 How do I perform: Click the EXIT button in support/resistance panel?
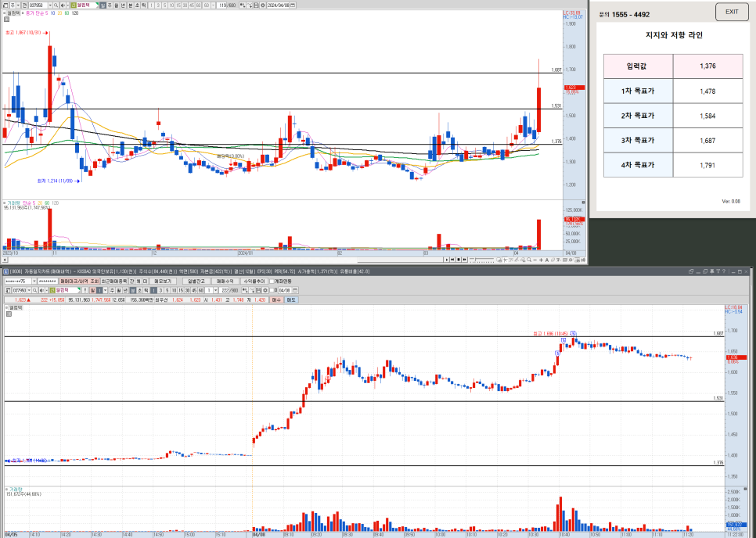[x=732, y=12]
